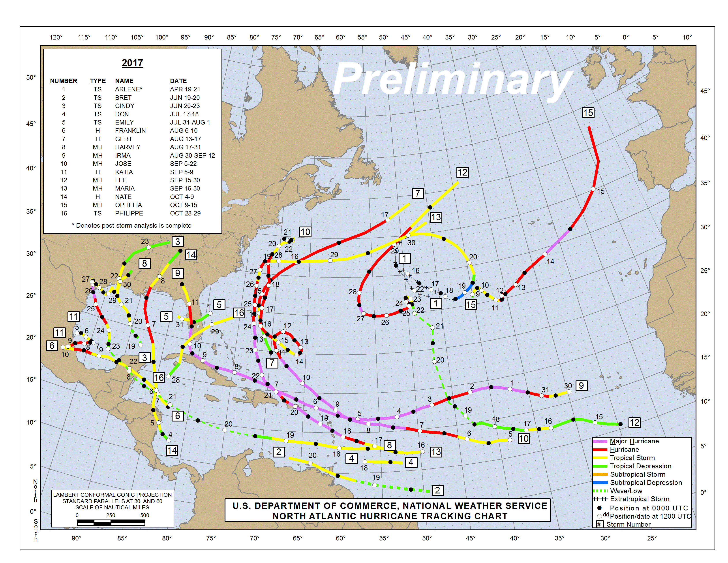This screenshot has height=563, width=728.
Task: Click the date "JUL 31-AUG 1"
Action: point(190,122)
